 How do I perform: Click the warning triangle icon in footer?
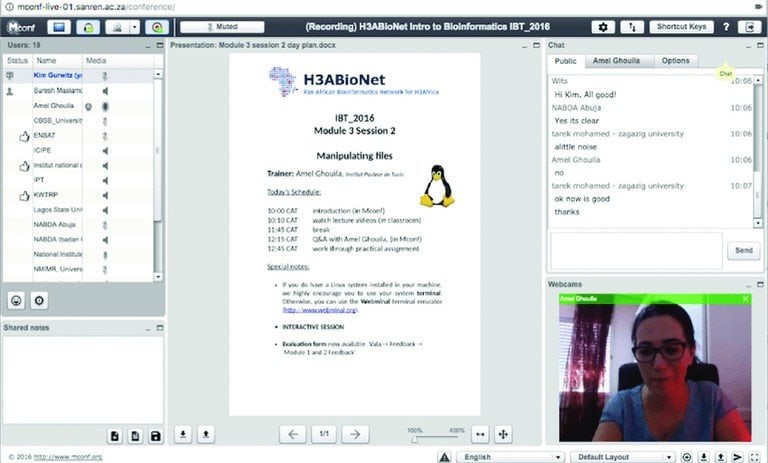(444, 457)
